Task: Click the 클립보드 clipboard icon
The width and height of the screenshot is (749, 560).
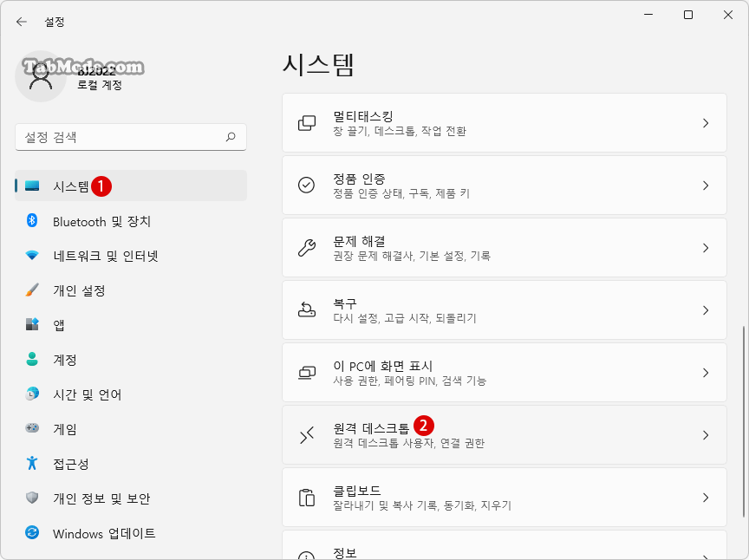Action: coord(306,498)
